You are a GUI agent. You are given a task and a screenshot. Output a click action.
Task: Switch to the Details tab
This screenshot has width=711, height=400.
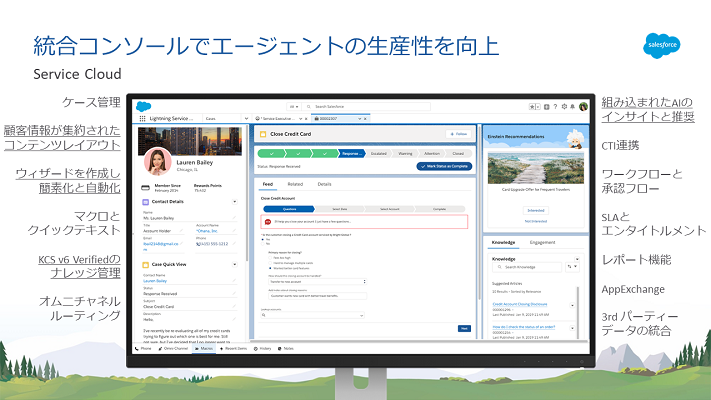(324, 184)
